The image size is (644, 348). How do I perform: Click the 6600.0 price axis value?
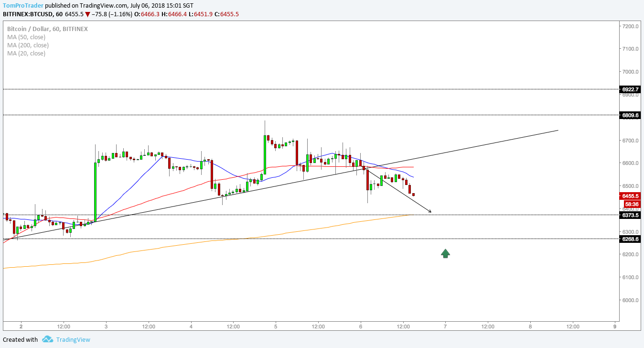631,163
